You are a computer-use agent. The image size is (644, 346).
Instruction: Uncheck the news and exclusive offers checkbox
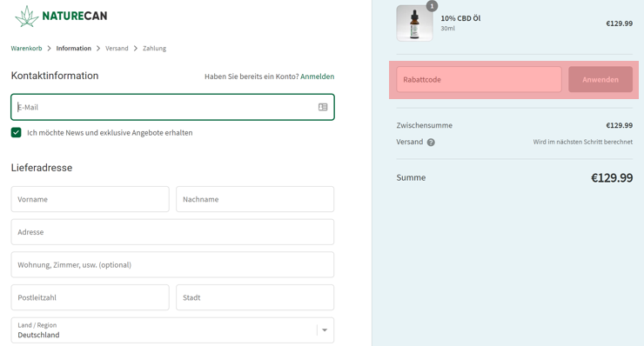point(16,132)
